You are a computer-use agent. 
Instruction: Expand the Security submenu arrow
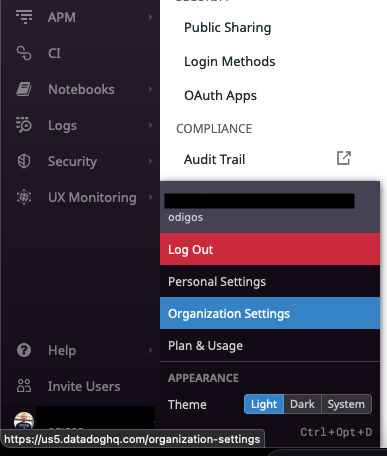point(151,161)
